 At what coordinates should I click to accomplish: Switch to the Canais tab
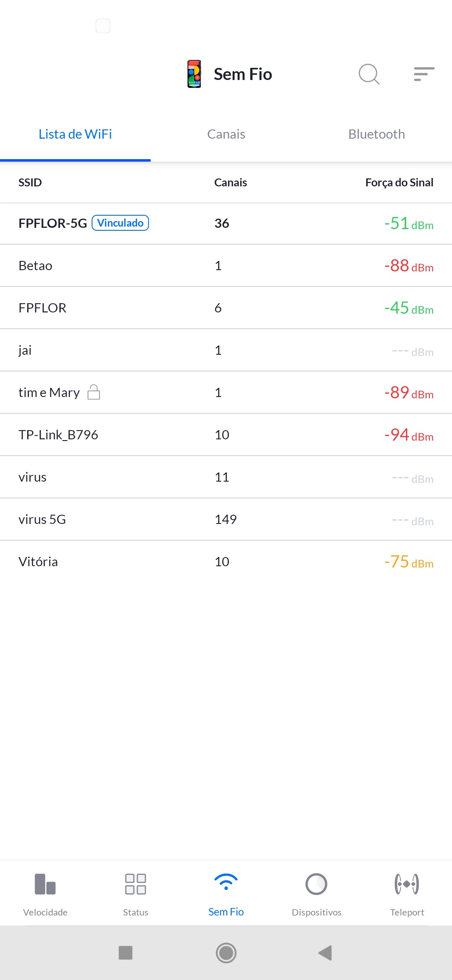226,134
